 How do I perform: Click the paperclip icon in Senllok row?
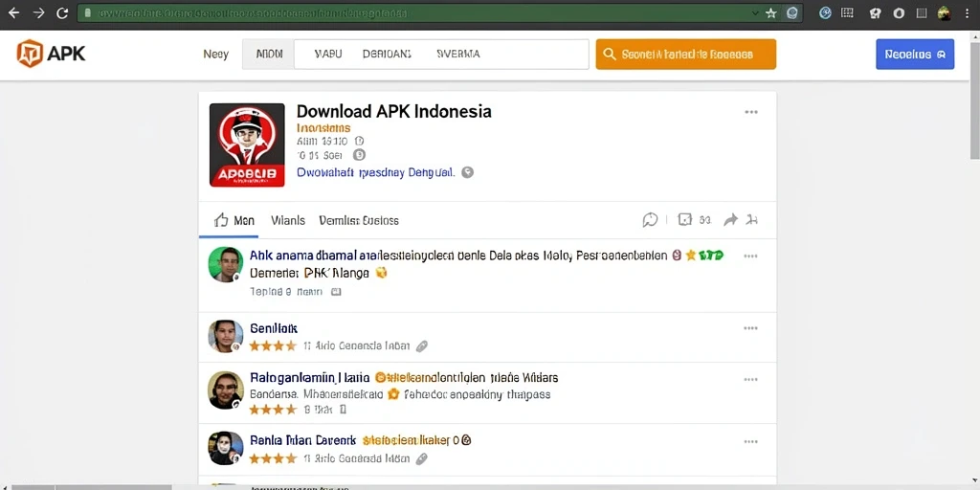pos(422,346)
